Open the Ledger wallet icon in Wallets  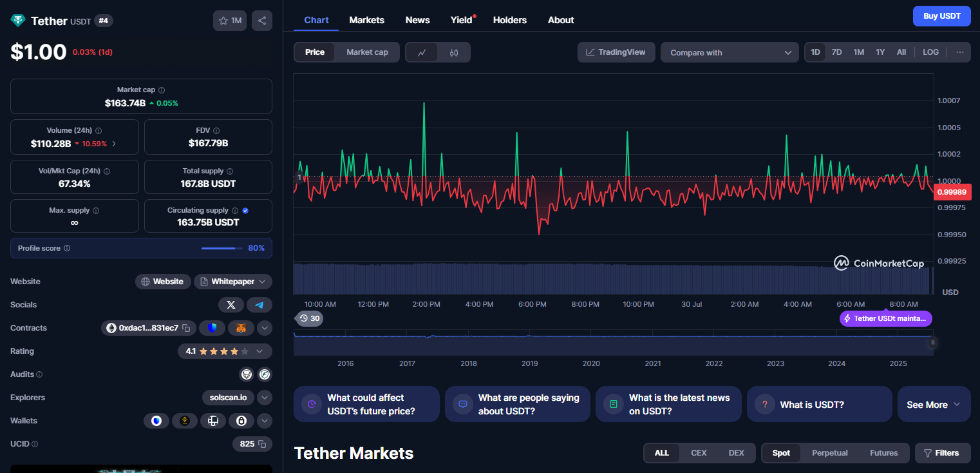[x=213, y=421]
